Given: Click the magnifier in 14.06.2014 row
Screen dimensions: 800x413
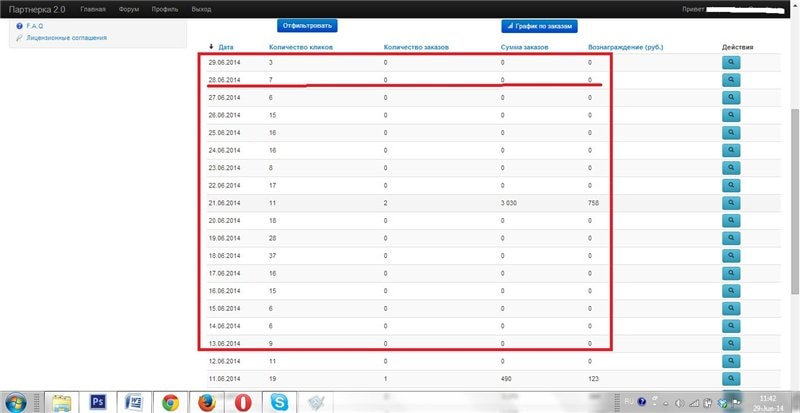Looking at the screenshot, I should click(731, 326).
